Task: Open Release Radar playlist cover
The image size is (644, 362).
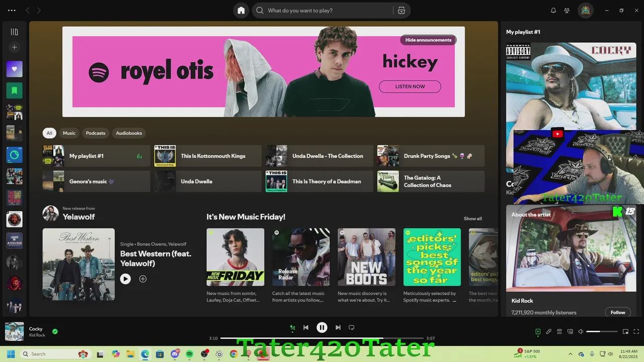Action: click(x=301, y=257)
